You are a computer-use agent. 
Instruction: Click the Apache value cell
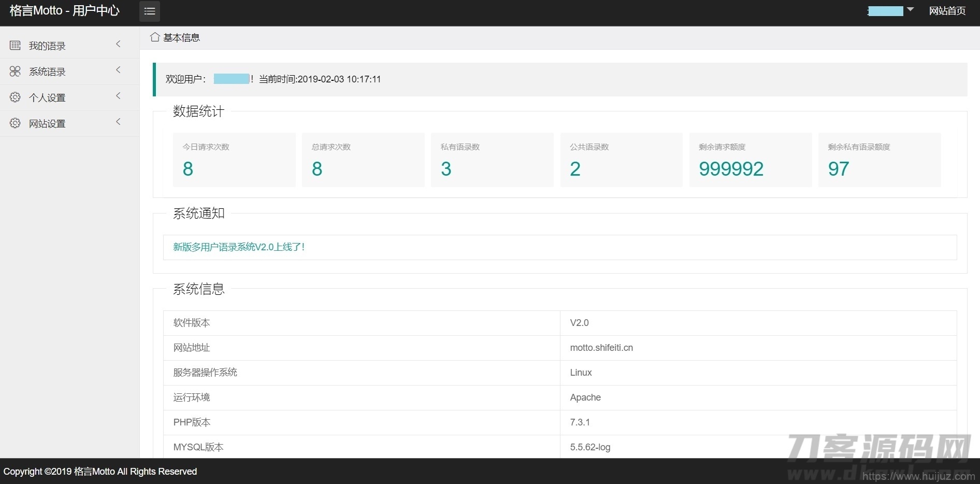[758, 397]
